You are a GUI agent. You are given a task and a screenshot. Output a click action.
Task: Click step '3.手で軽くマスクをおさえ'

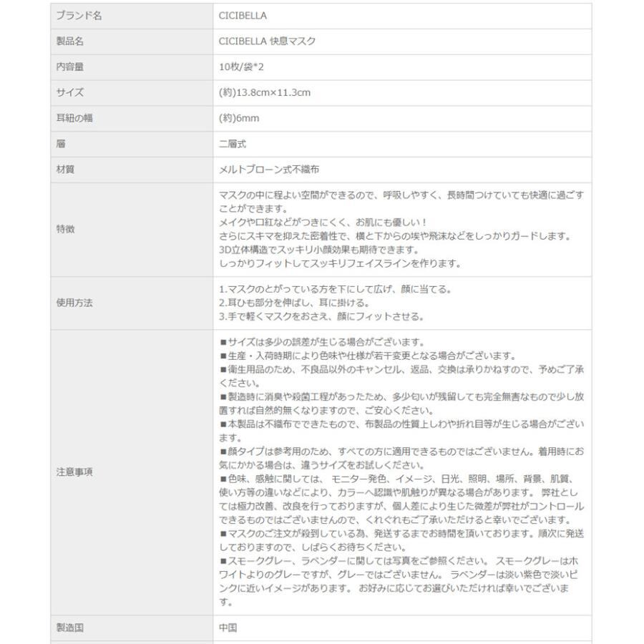tap(321, 317)
